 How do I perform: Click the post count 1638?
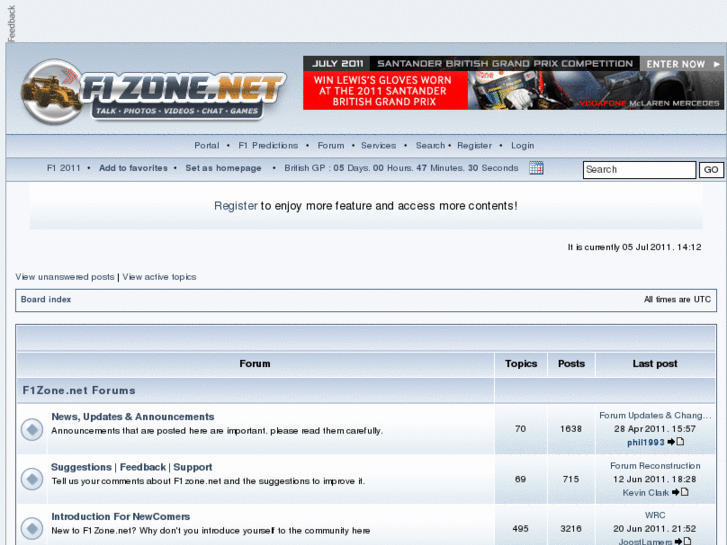571,429
